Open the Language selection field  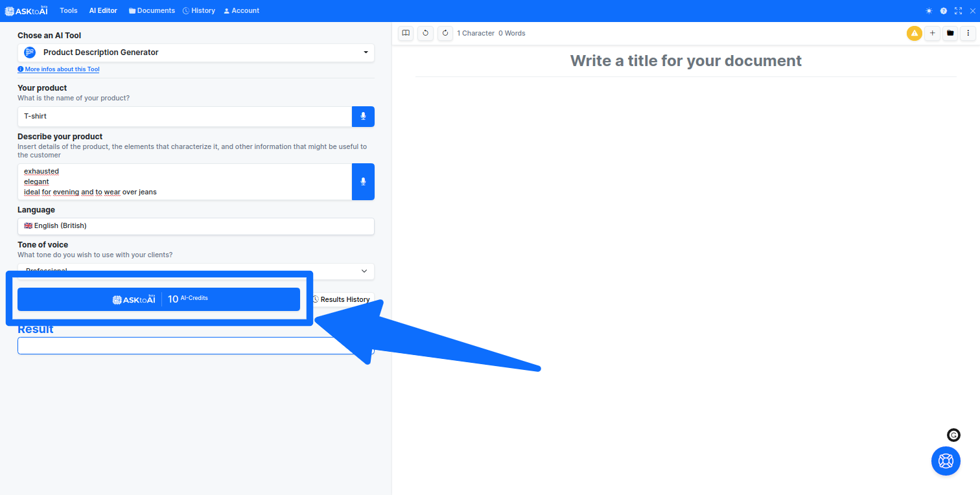(196, 226)
